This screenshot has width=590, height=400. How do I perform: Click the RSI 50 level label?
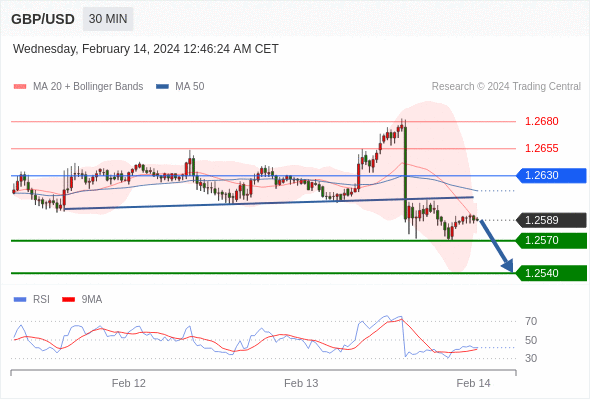pyautogui.click(x=531, y=340)
